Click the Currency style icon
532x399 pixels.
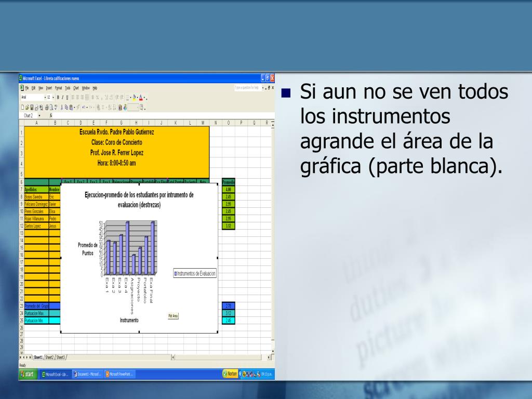click(x=92, y=97)
